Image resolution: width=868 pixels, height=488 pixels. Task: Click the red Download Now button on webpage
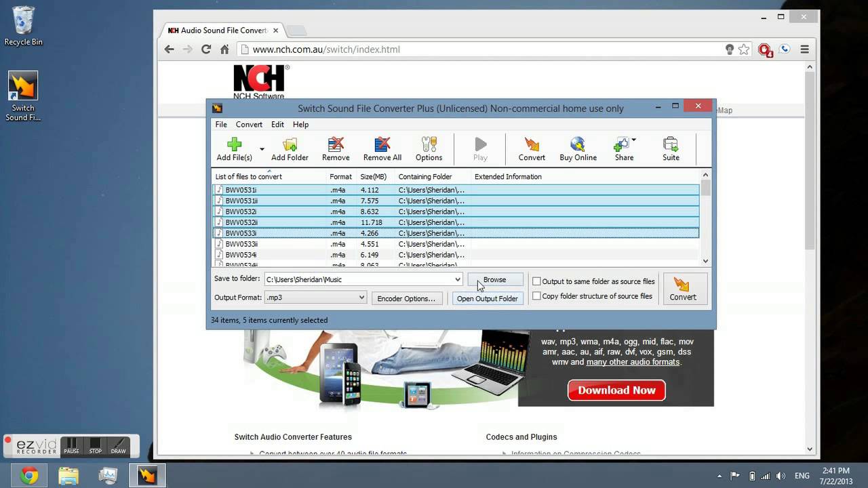pos(616,390)
